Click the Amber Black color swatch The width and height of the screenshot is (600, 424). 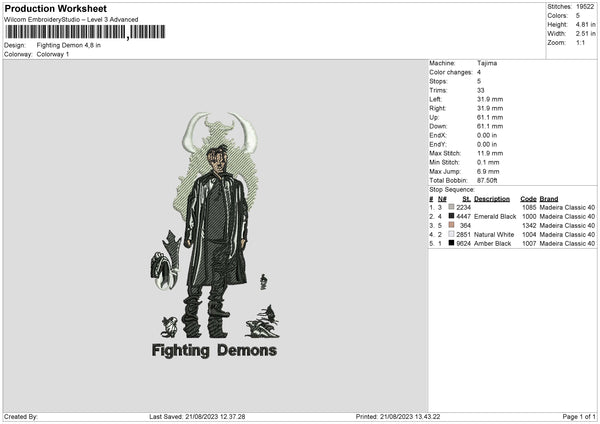pos(451,243)
